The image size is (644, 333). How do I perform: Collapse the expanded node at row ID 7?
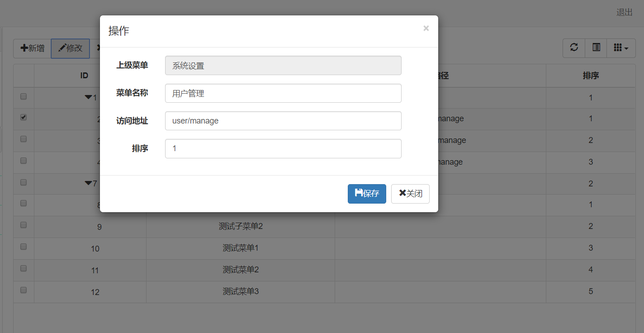coord(88,183)
